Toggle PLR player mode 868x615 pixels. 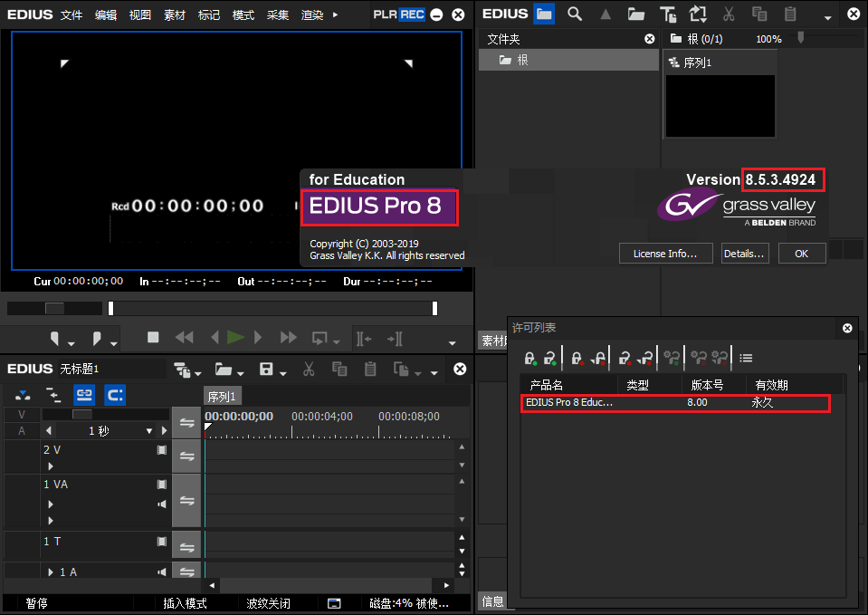pos(385,14)
